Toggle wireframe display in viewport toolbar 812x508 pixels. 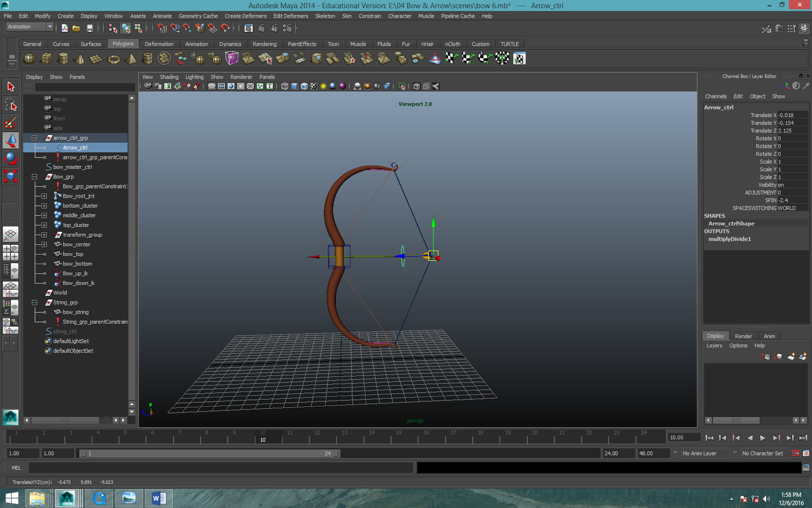285,86
